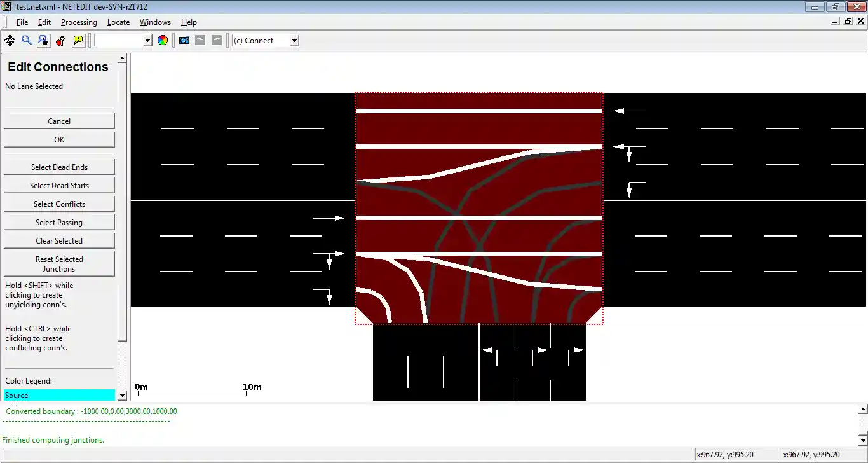Click the "10m" scale label
Viewport: 868px width, 463px height.
(252, 387)
